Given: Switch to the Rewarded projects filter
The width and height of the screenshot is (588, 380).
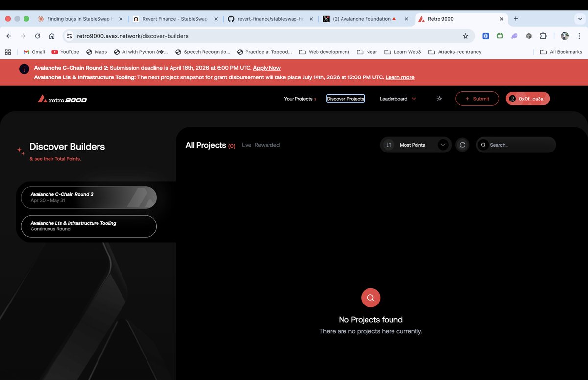Looking at the screenshot, I should (267, 145).
